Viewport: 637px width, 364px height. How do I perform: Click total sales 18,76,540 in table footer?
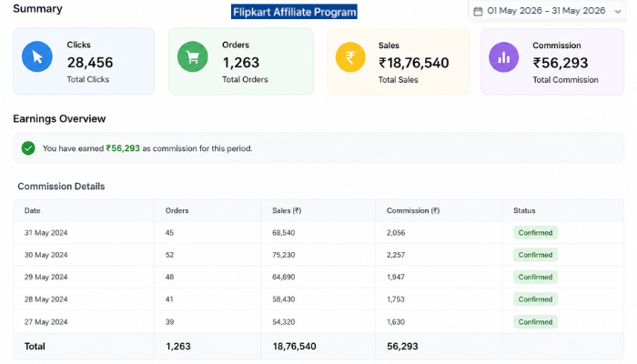coord(295,346)
